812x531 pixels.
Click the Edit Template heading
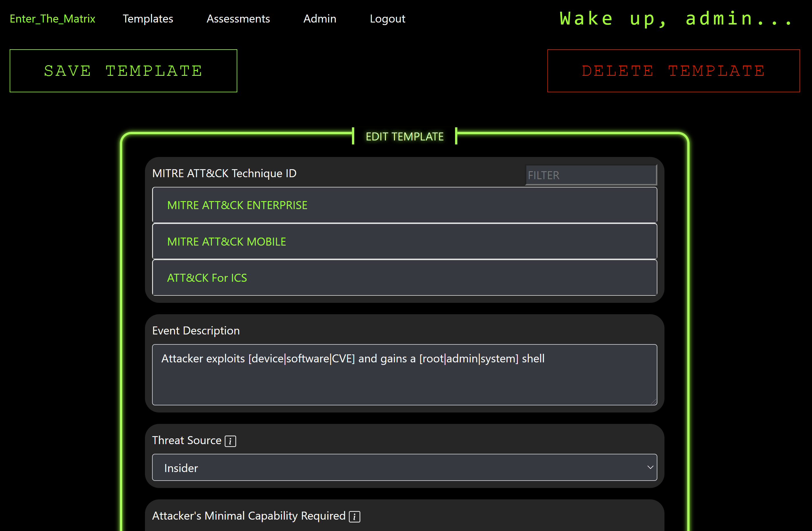404,136
